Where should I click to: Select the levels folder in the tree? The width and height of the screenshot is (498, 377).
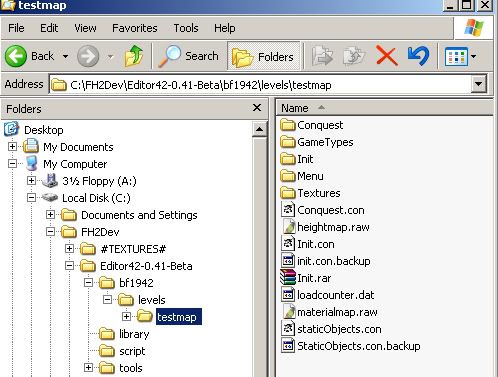152,300
